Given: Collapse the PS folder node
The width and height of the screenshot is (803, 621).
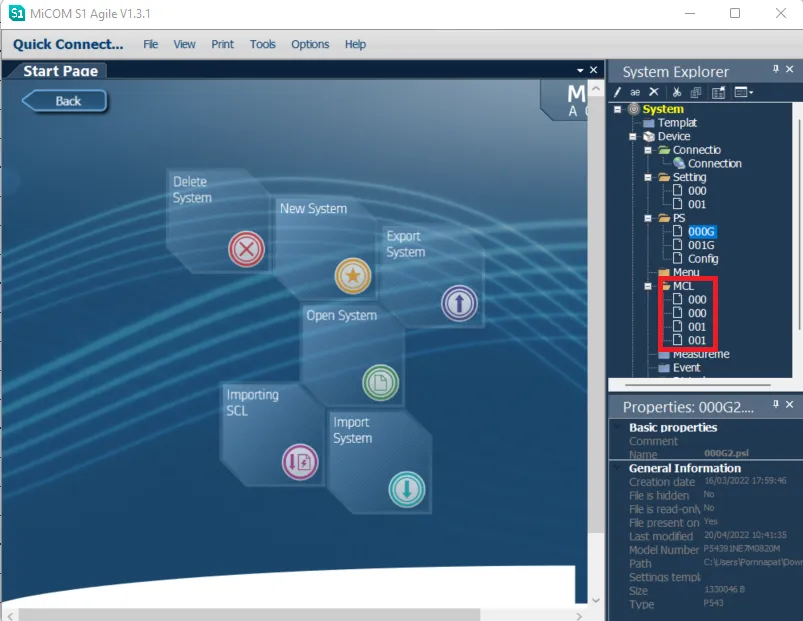Looking at the screenshot, I should [x=648, y=218].
